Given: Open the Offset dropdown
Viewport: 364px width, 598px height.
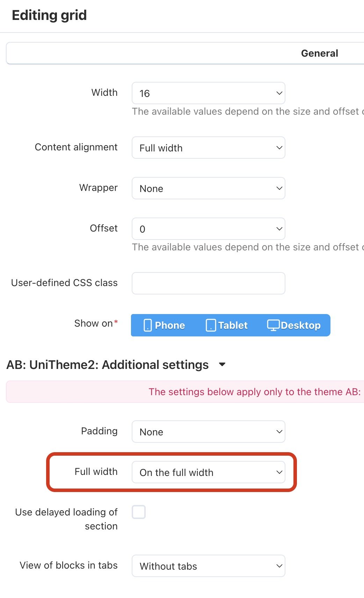Looking at the screenshot, I should 208,229.
